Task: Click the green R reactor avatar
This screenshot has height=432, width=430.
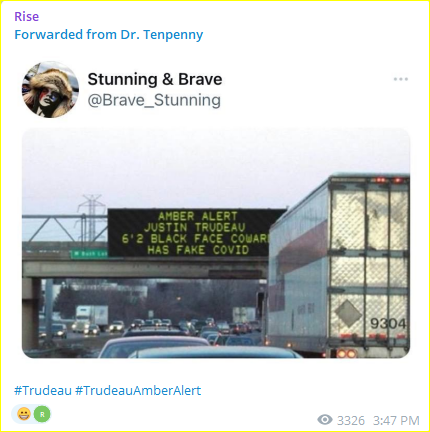Action: click(42, 414)
